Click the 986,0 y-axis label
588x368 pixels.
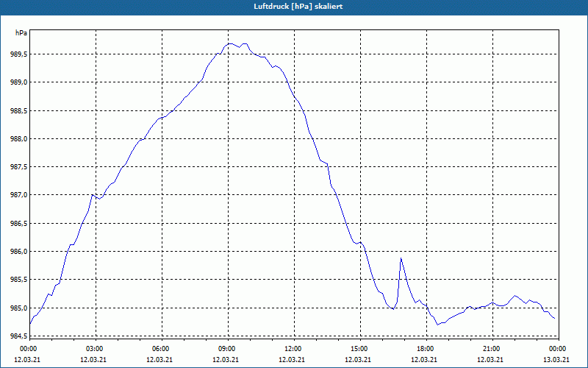[19, 252]
